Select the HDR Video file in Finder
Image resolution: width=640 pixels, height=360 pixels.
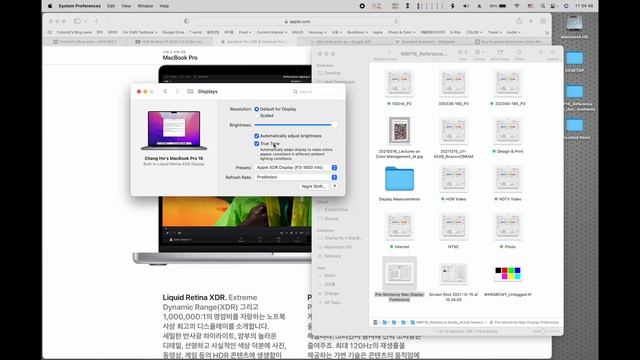coord(453,178)
